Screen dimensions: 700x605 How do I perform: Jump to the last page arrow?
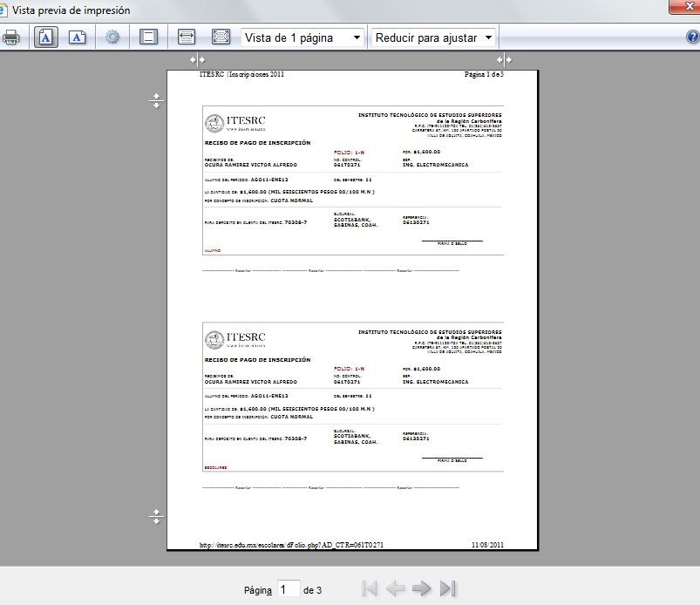pos(448,589)
